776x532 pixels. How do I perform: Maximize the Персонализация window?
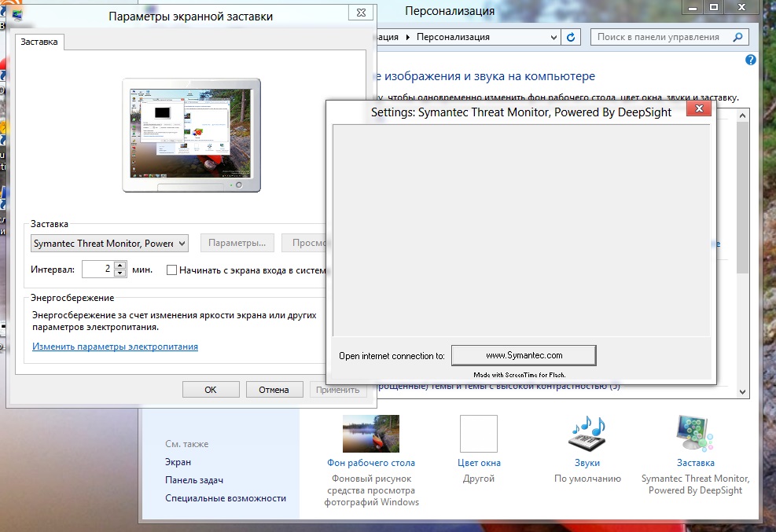(x=714, y=7)
